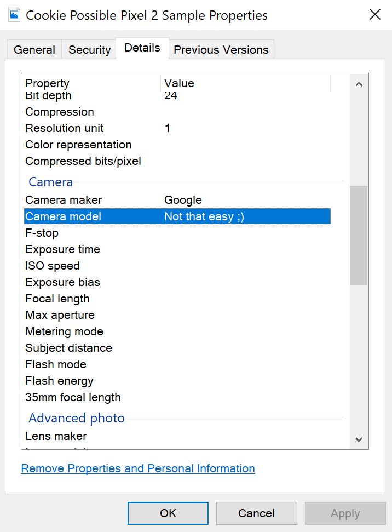Screen dimensions: 392x532
Task: Click the F-stop value field
Action: coord(246,233)
